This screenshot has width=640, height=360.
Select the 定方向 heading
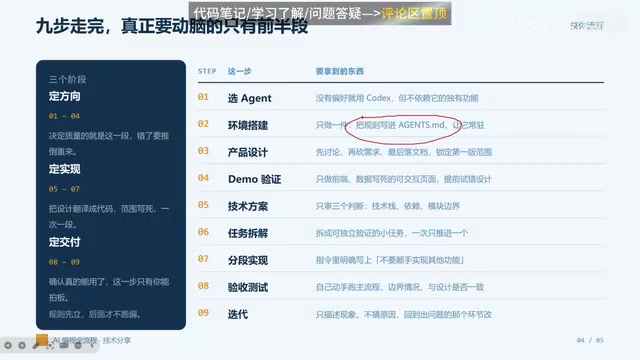(64, 96)
